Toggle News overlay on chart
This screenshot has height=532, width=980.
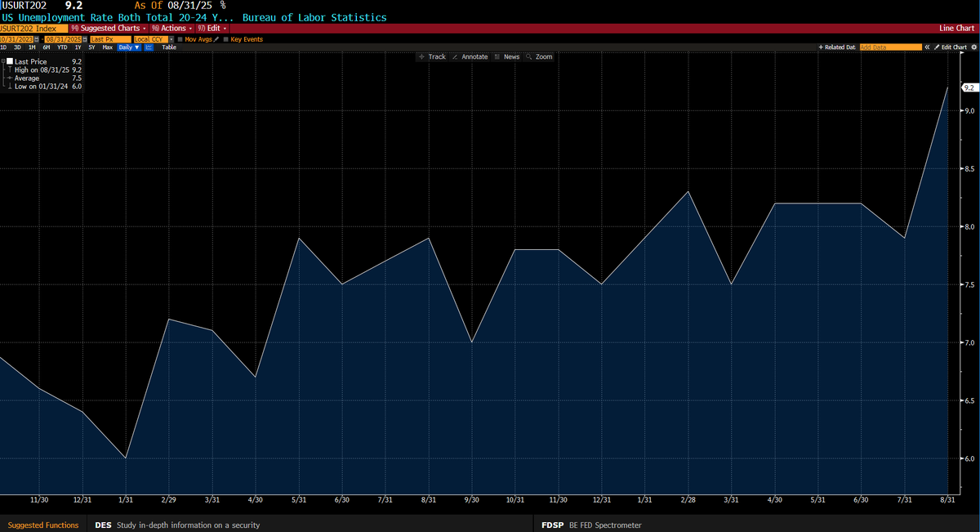(x=507, y=56)
